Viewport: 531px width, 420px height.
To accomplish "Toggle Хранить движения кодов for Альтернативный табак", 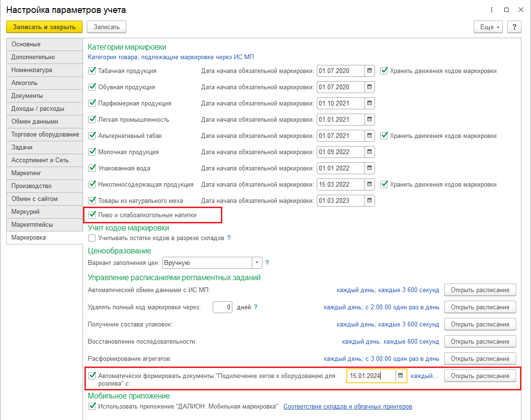I will coord(384,136).
